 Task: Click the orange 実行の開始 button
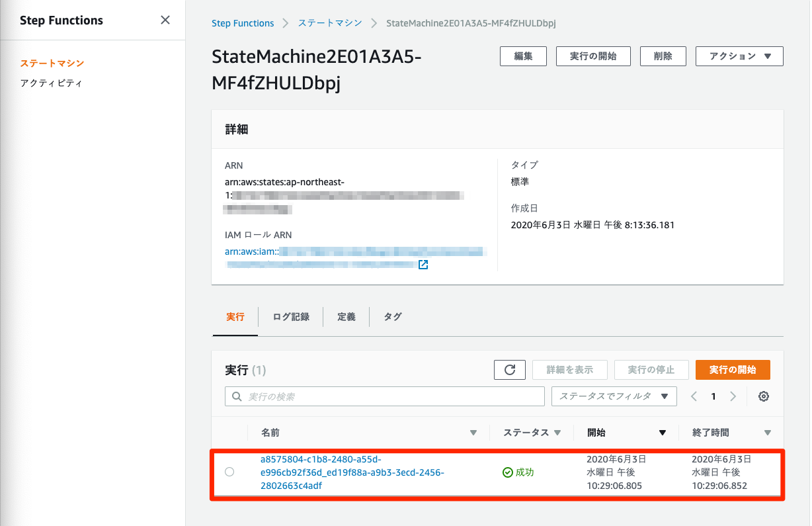(733, 370)
